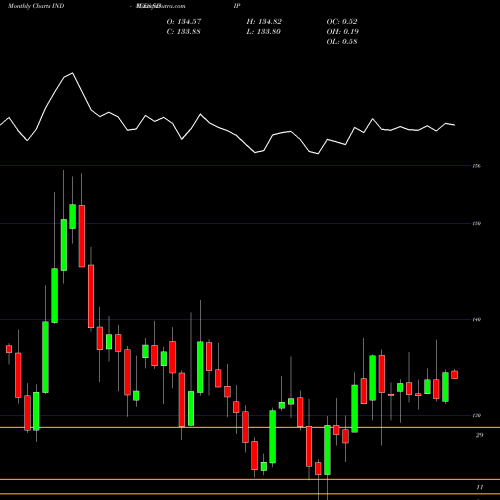The height and width of the screenshot is (500, 500).
Task: Select the high value 'H: 134.82'
Action: (264, 22)
